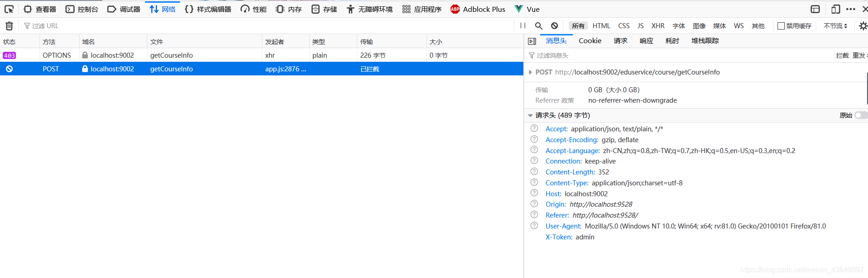Open the Inspector (查看器) panel
Screen dimensions: 868x278
pos(40,9)
